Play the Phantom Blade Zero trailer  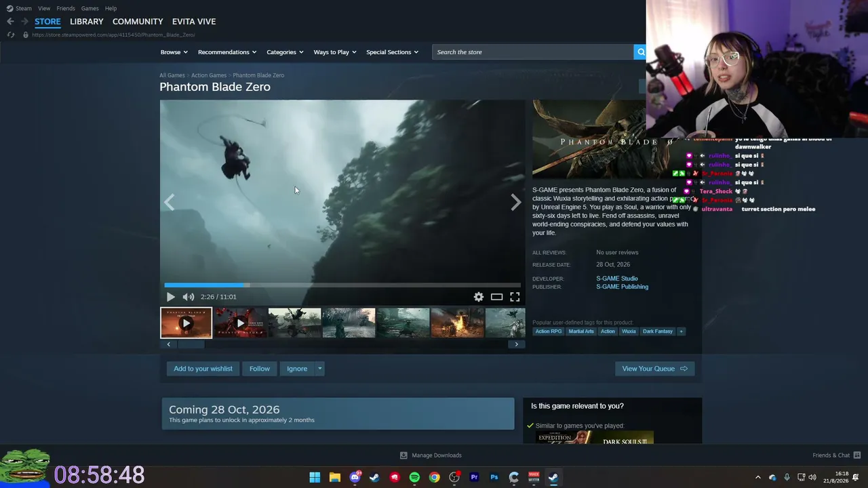click(170, 297)
